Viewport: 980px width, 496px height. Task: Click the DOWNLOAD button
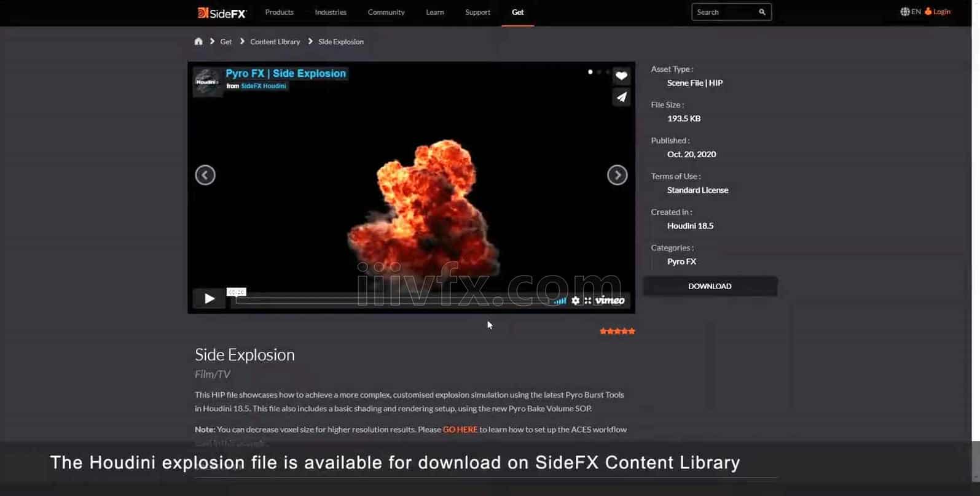[x=710, y=286]
